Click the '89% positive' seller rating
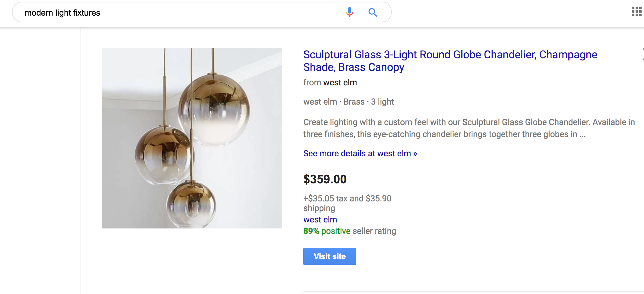Screen dimensions: 644x294 [327, 231]
